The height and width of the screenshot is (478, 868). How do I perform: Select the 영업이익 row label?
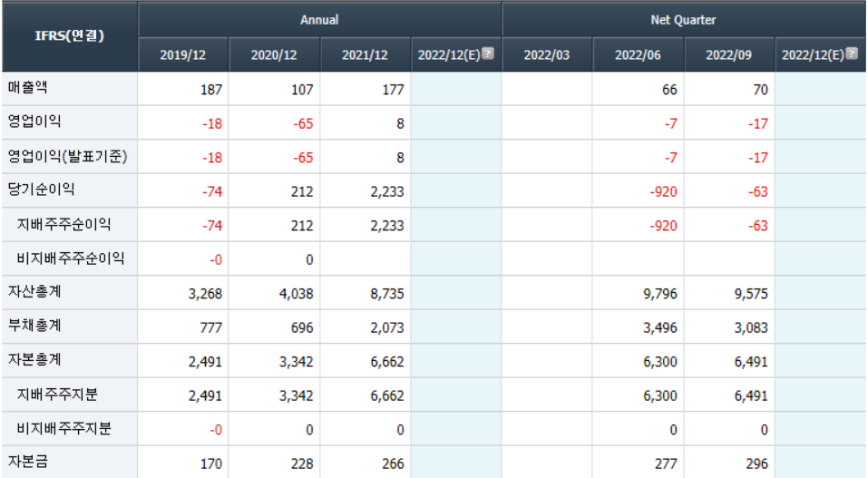point(34,122)
